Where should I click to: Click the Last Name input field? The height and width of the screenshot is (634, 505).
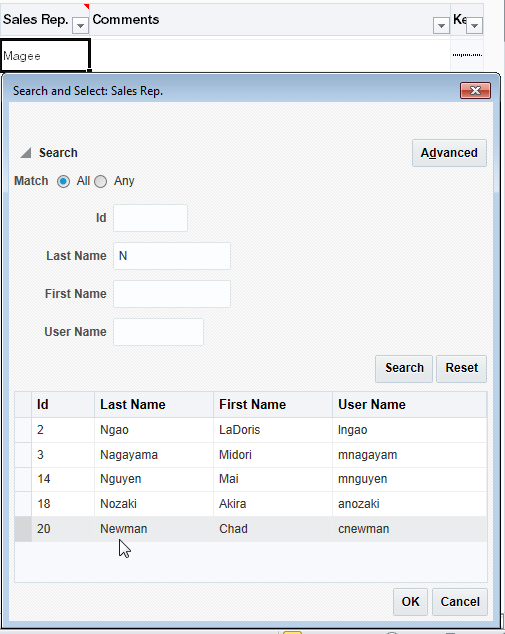172,256
